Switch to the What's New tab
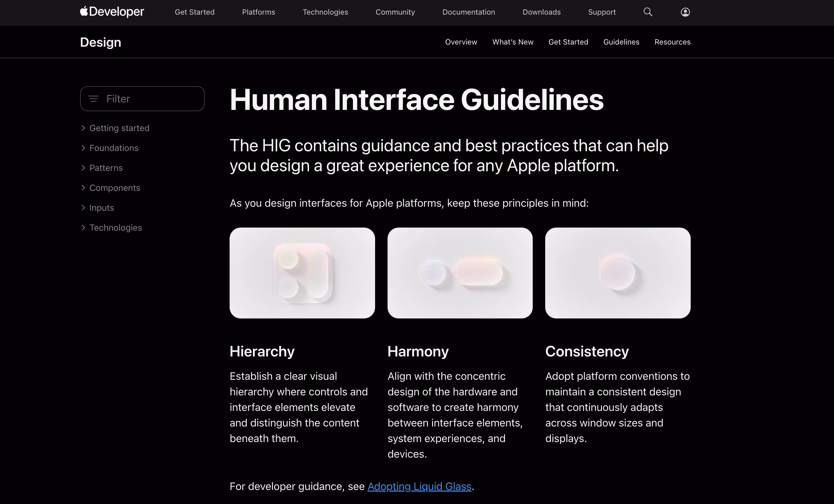 click(x=513, y=42)
